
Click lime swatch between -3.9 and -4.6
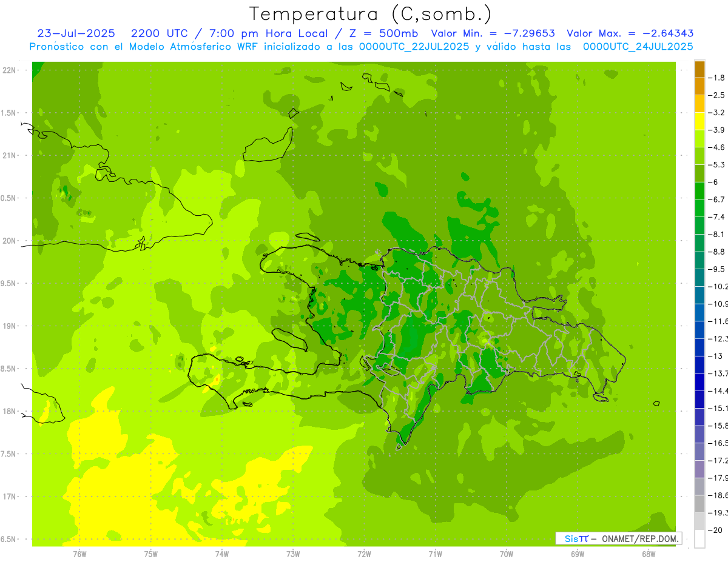click(x=699, y=139)
